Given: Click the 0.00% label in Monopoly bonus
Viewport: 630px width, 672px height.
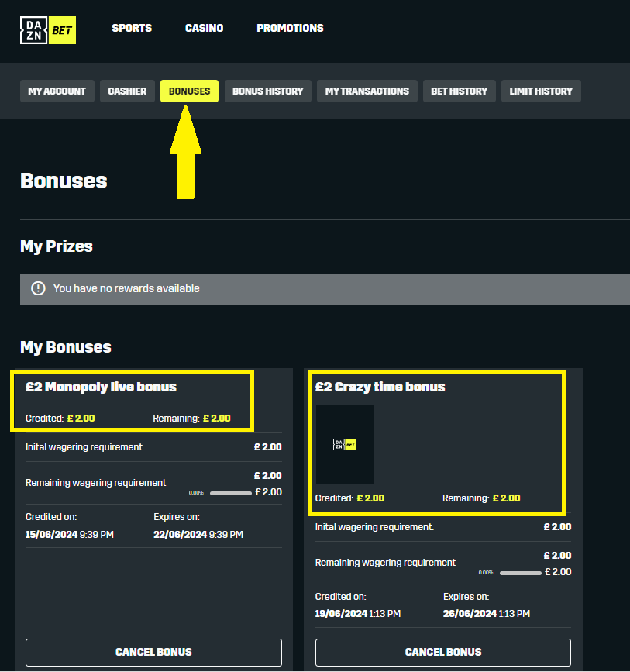Looking at the screenshot, I should tap(196, 493).
